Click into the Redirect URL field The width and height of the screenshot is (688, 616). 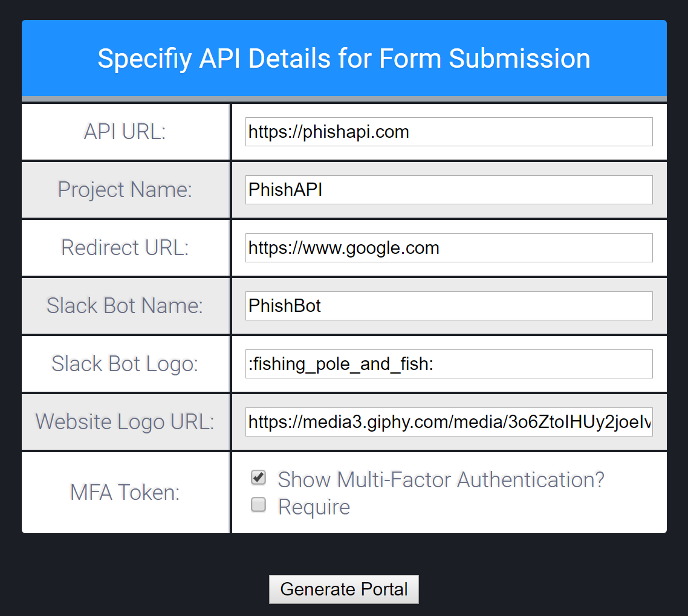pos(449,248)
